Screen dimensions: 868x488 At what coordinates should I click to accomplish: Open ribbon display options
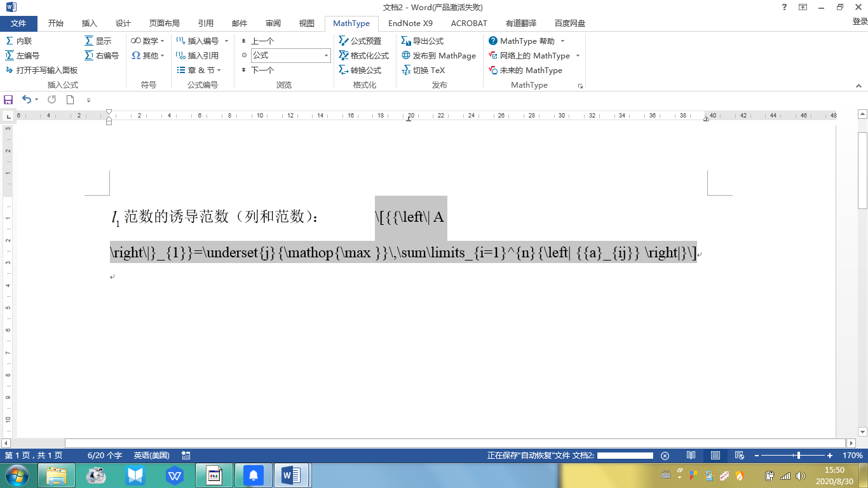803,7
